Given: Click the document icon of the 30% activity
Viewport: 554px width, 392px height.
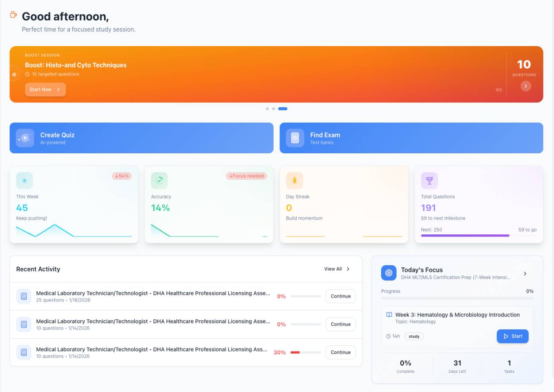Looking at the screenshot, I should click(x=24, y=353).
